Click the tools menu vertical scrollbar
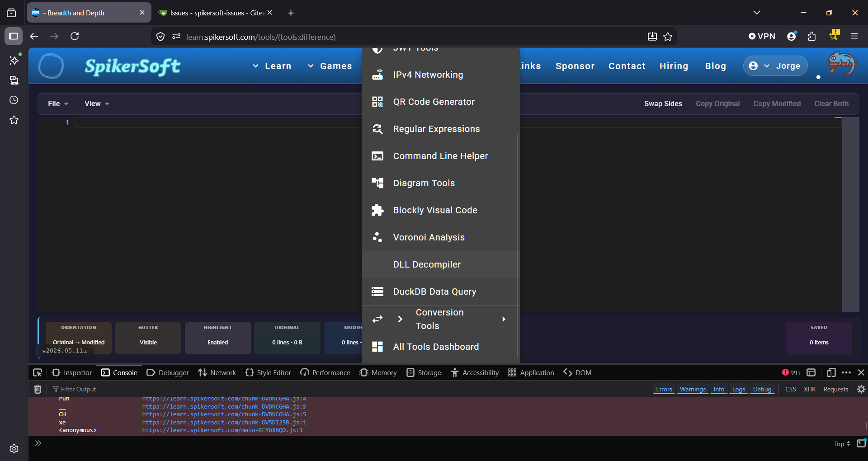This screenshot has height=461, width=868. coord(518,246)
